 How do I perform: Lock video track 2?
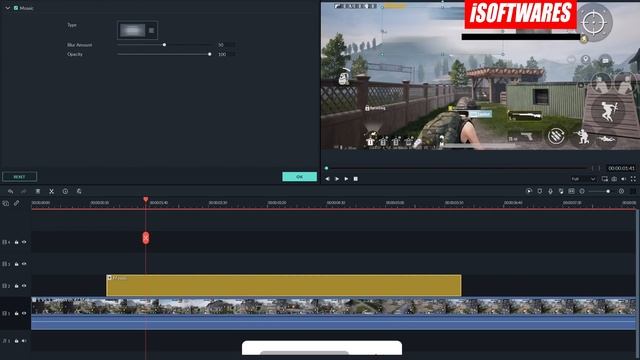[16, 286]
